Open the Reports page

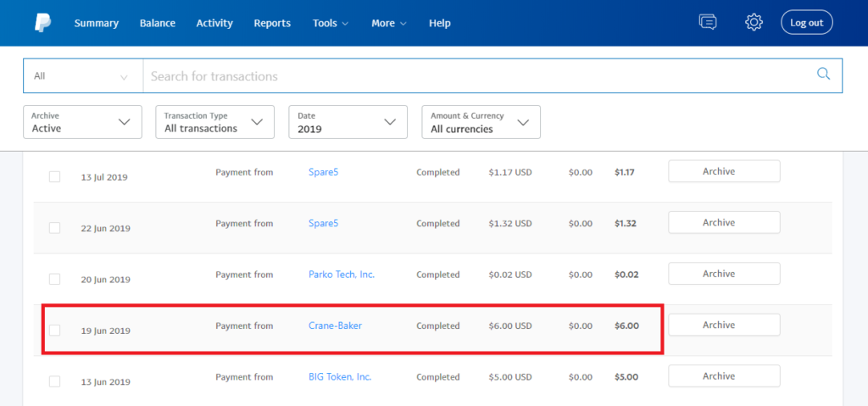[x=272, y=23]
